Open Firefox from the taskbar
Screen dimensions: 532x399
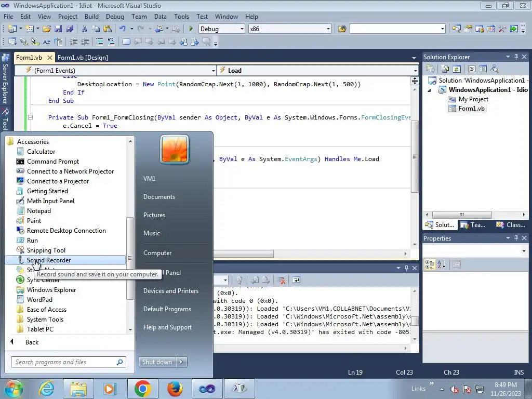(175, 389)
